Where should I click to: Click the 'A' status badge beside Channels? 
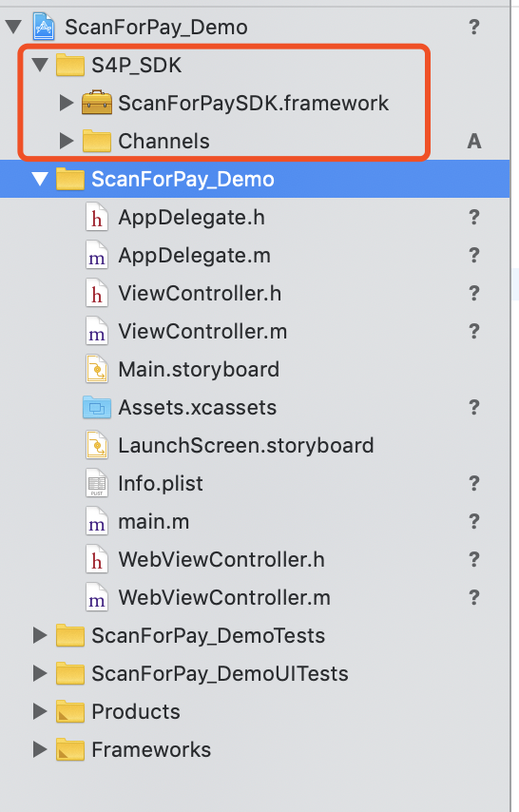[474, 141]
